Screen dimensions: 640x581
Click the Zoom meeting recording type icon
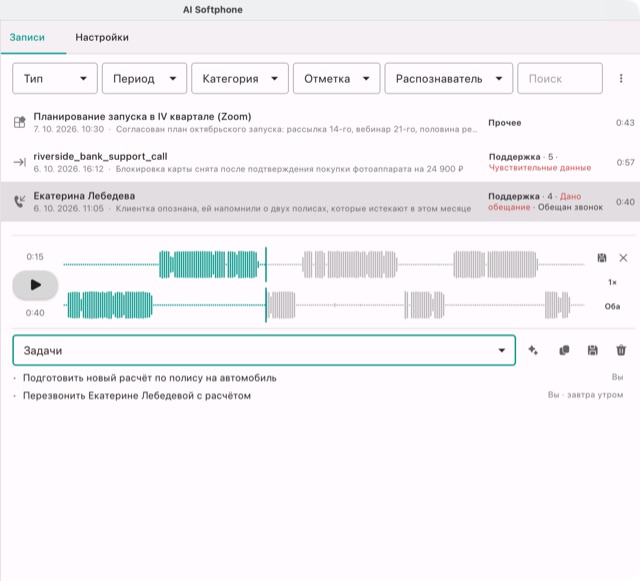coord(19,122)
